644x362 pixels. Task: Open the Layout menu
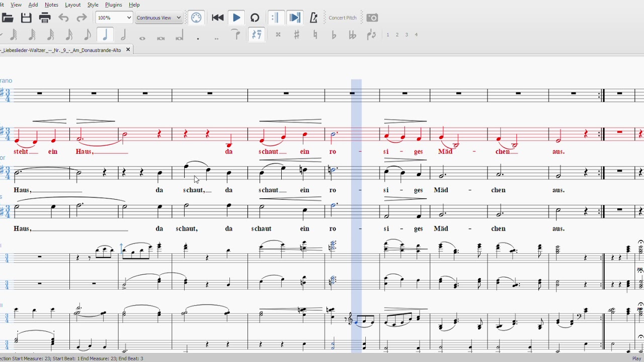pos(73,5)
